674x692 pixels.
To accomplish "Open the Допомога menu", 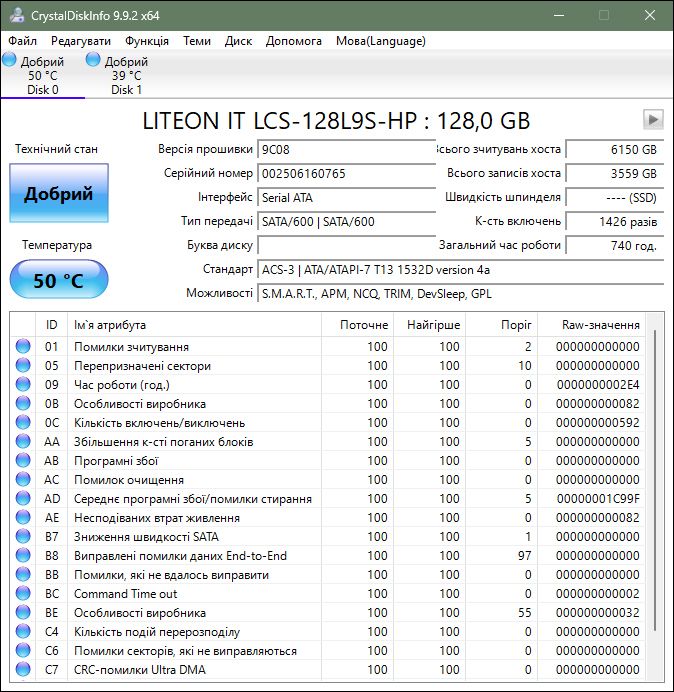I will 294,41.
